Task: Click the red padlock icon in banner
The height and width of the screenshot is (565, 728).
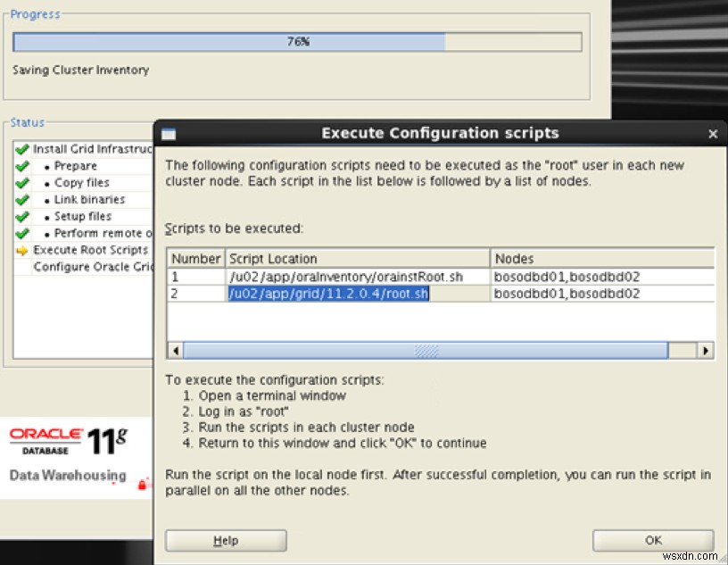Action: (143, 485)
